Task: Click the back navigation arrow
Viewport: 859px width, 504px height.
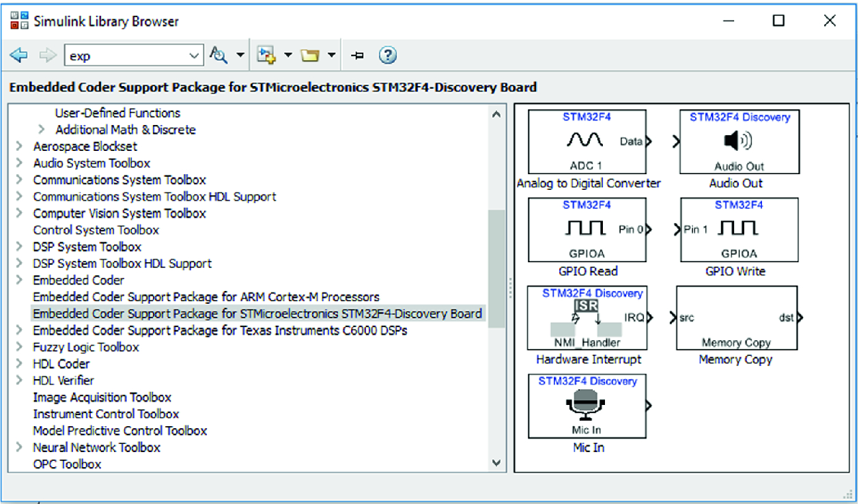Action: [x=18, y=56]
